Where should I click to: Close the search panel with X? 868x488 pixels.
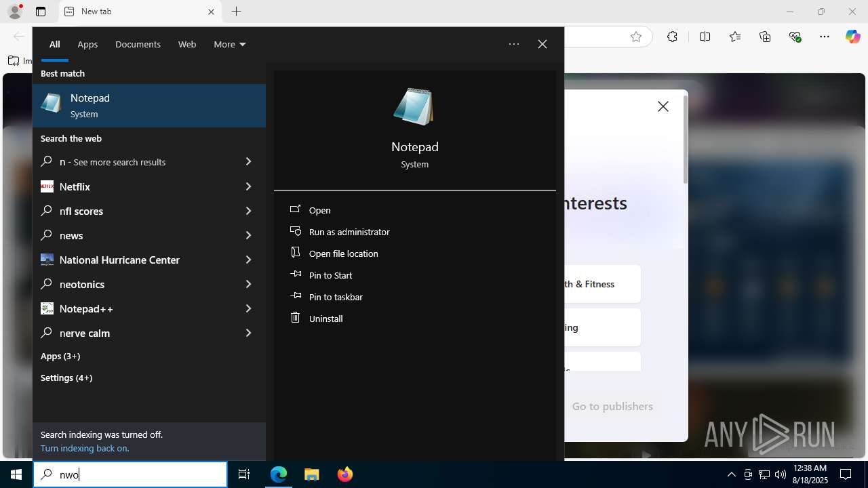[542, 44]
